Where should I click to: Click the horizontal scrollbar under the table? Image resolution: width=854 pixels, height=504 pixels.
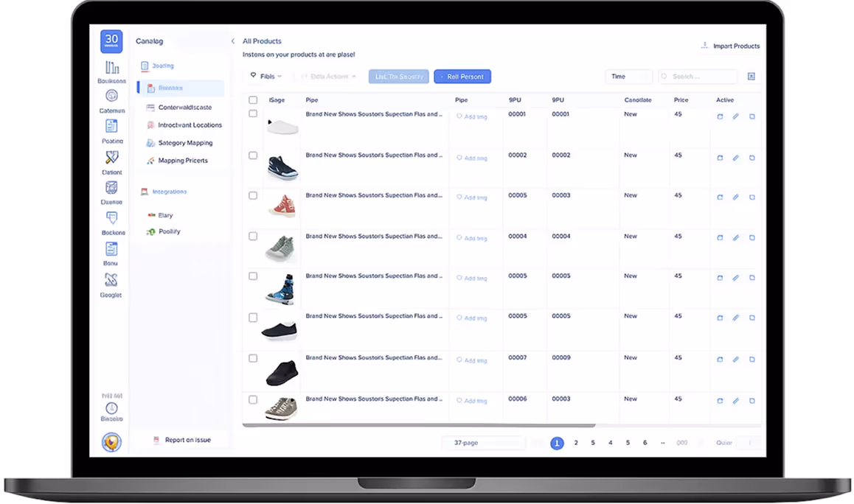pyautogui.click(x=419, y=425)
